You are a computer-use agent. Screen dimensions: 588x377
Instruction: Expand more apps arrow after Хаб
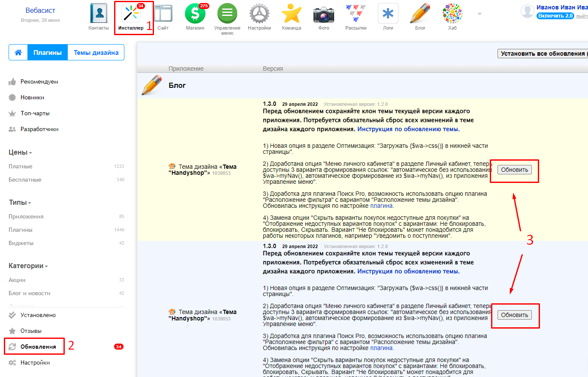pos(479,14)
